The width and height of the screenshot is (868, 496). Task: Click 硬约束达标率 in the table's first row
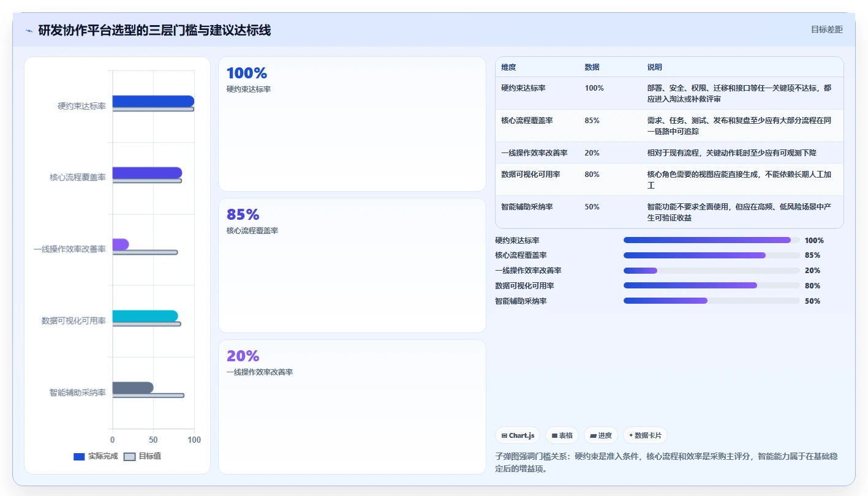click(x=523, y=88)
